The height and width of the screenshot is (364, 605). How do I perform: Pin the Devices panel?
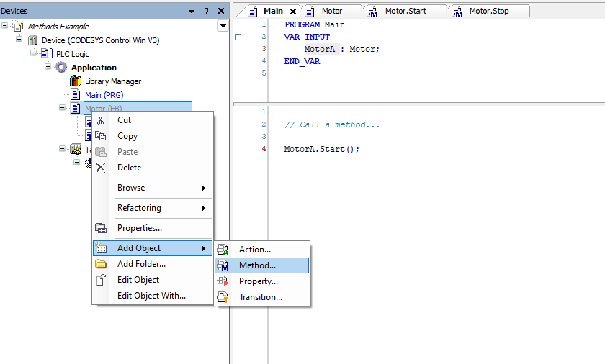pos(207,11)
